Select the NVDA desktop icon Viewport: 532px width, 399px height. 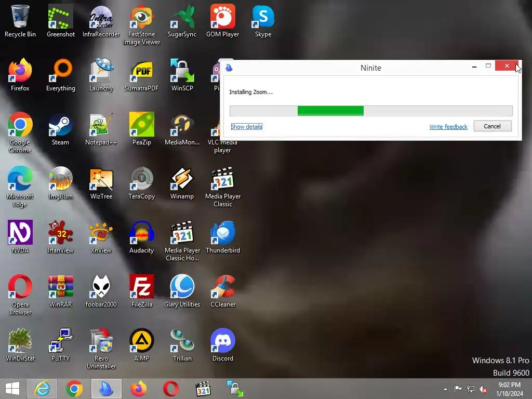coord(20,237)
